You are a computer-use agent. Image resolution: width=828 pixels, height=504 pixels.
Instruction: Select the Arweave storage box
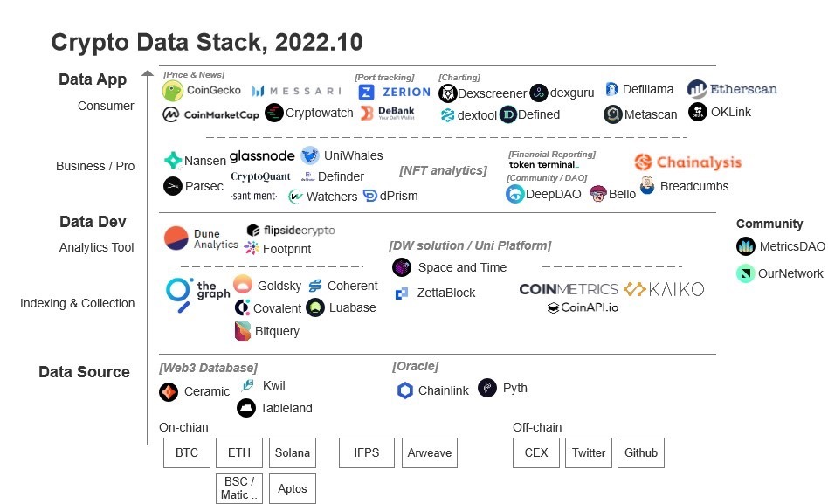tap(430, 453)
